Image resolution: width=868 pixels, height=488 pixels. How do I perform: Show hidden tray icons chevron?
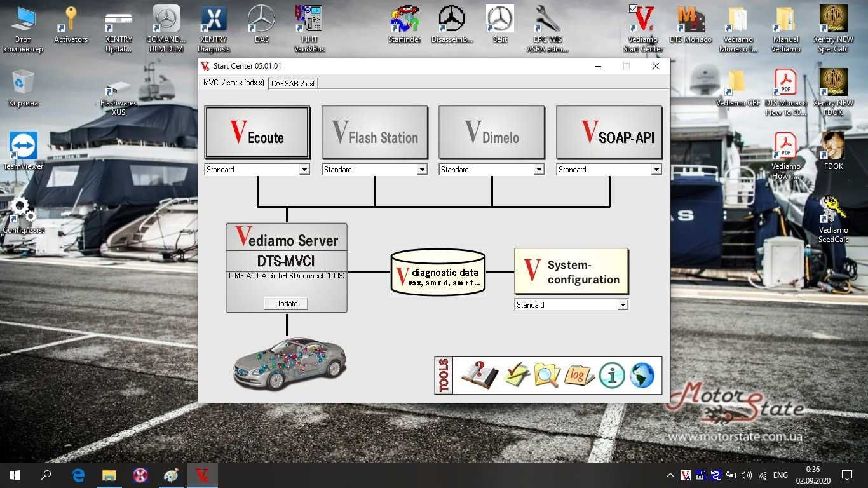670,475
